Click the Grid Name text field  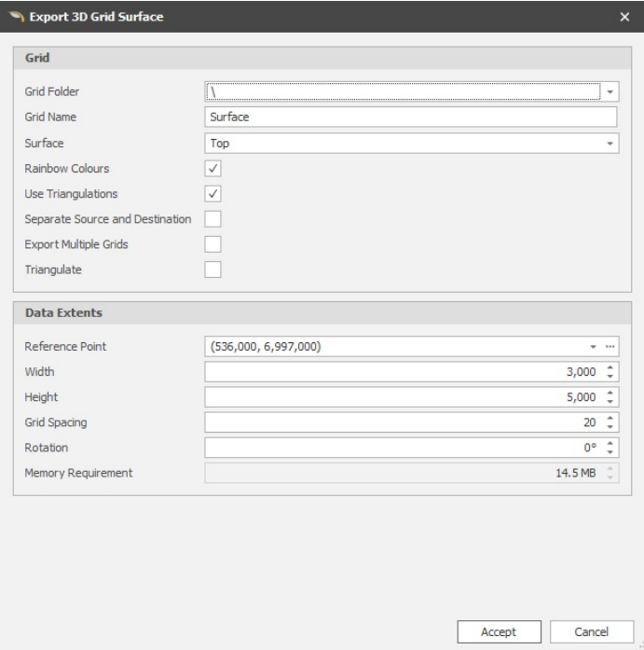(410, 118)
